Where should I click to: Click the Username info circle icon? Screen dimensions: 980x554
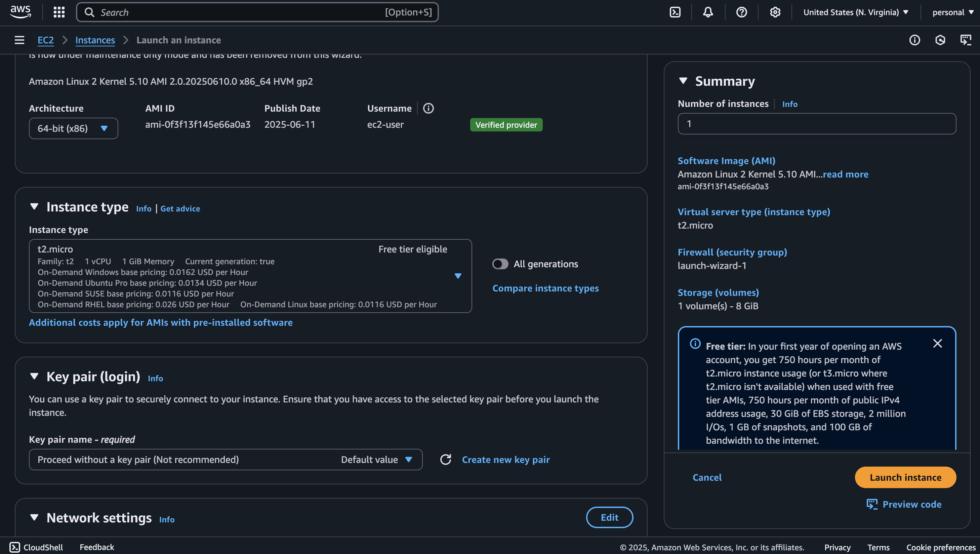coord(428,109)
